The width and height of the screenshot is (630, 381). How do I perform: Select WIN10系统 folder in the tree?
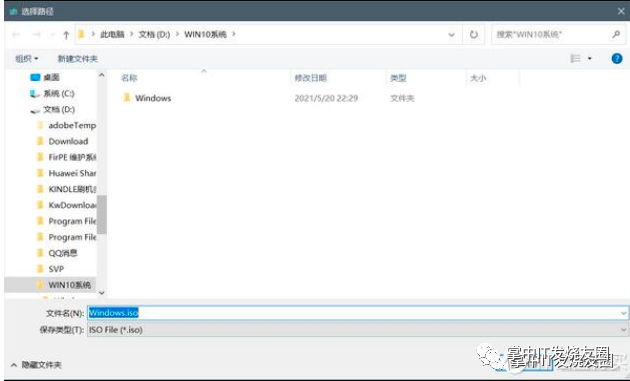coord(69,285)
